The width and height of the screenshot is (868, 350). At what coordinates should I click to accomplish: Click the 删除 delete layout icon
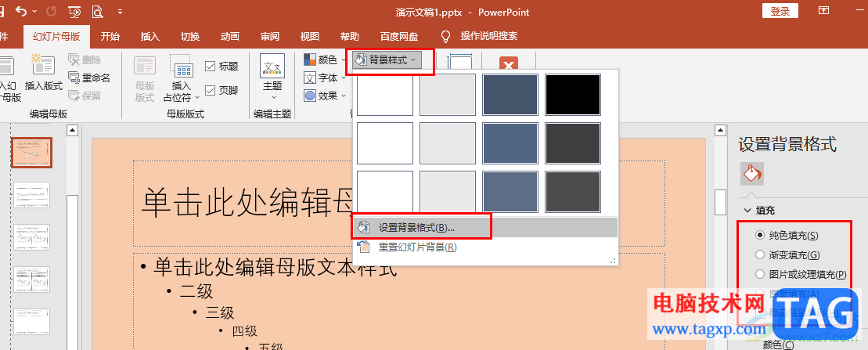[74, 60]
